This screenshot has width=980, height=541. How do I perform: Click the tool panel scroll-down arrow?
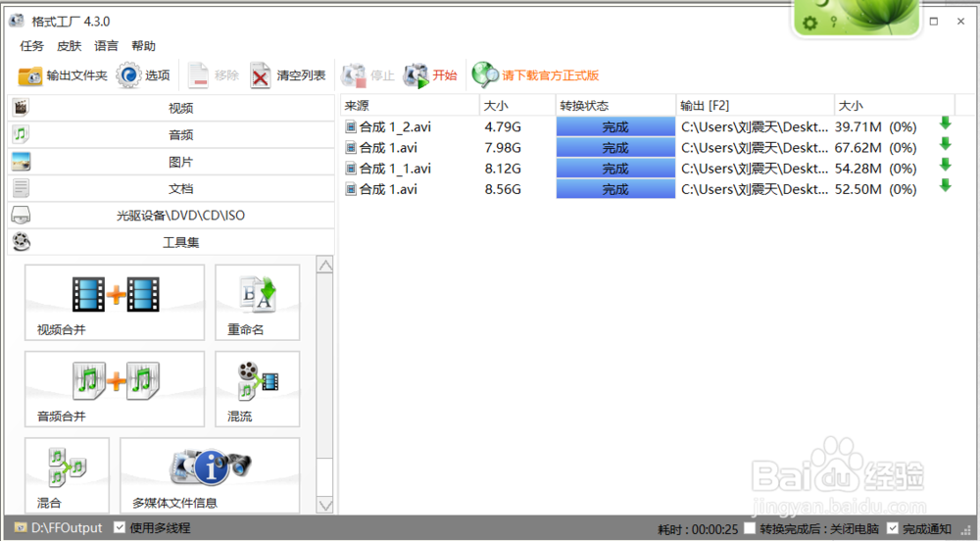pyautogui.click(x=325, y=505)
